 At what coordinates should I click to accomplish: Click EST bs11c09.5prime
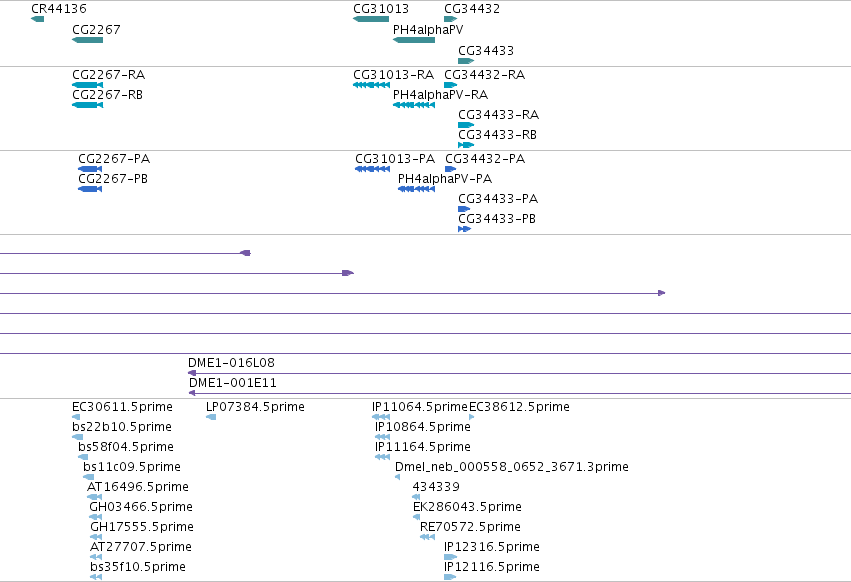pyautogui.click(x=88, y=477)
